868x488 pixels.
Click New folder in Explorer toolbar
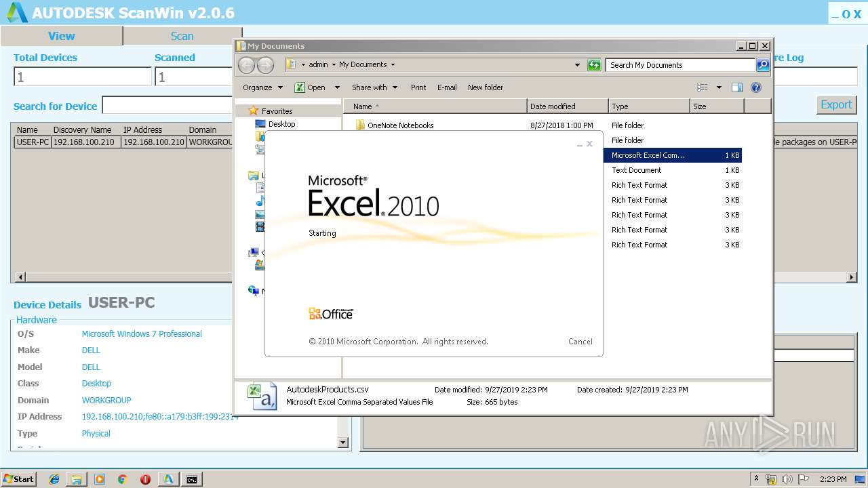click(486, 87)
